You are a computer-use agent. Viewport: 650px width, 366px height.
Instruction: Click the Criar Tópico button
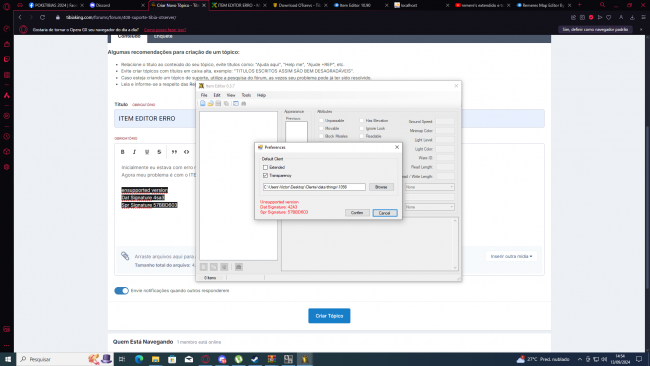(329, 316)
